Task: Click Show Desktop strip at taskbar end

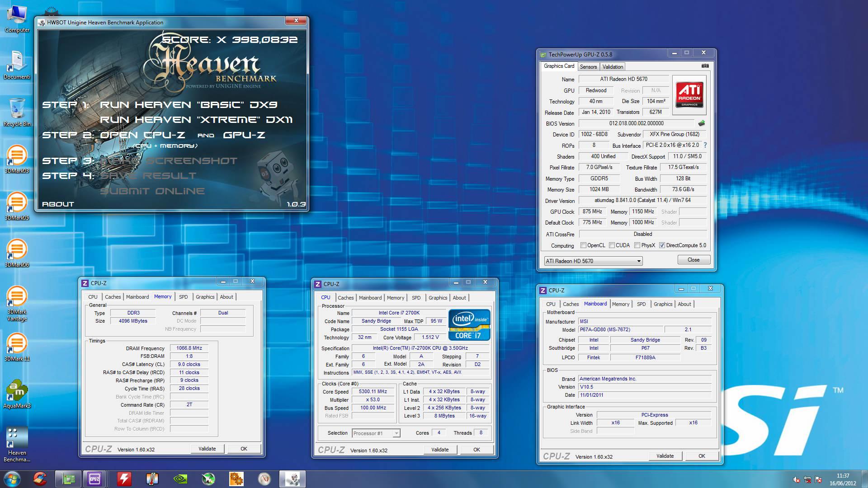Action: coord(864,479)
